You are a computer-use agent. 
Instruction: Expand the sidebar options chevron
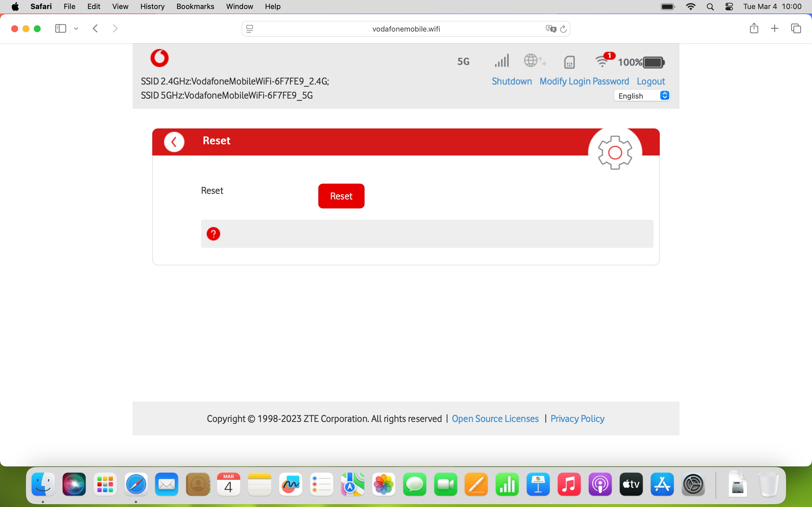click(76, 29)
